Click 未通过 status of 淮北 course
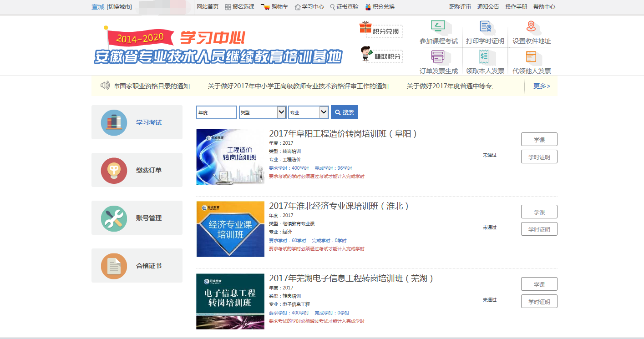644x339 pixels. (x=490, y=228)
